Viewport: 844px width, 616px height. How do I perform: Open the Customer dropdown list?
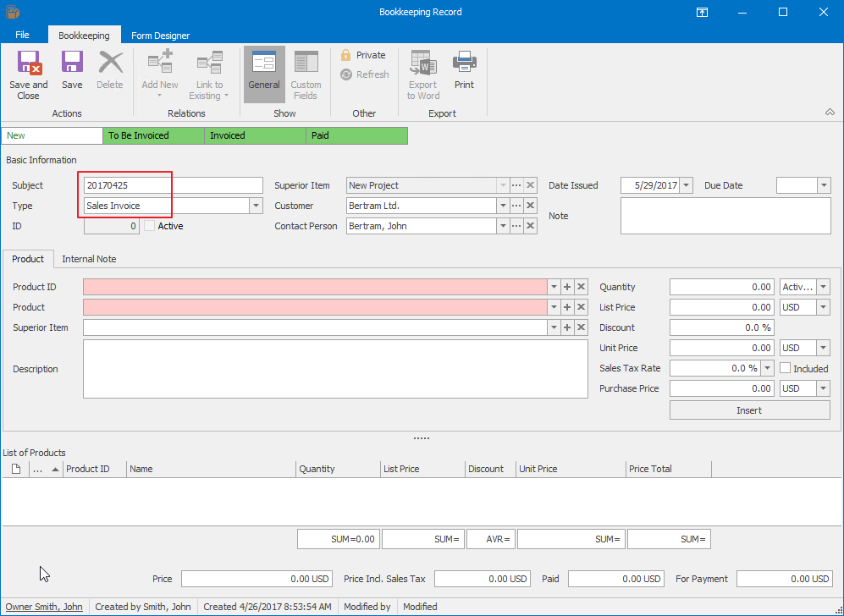coord(503,206)
